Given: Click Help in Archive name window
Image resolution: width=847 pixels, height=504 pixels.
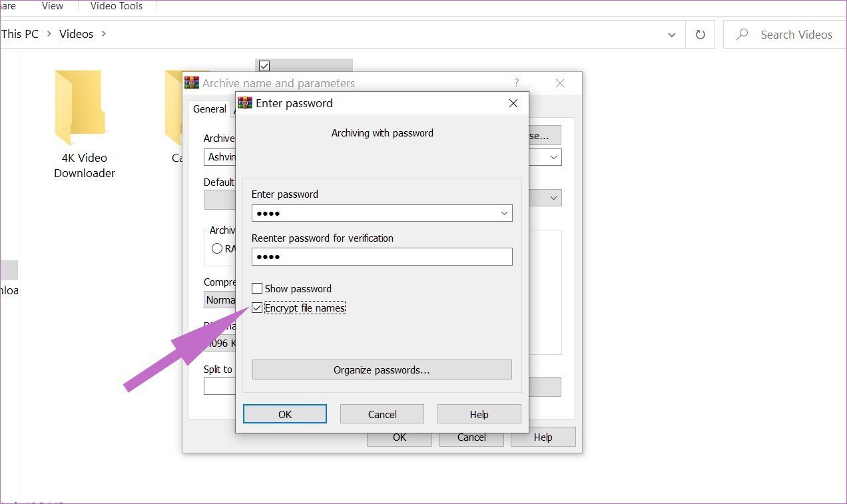Looking at the screenshot, I should pos(543,437).
